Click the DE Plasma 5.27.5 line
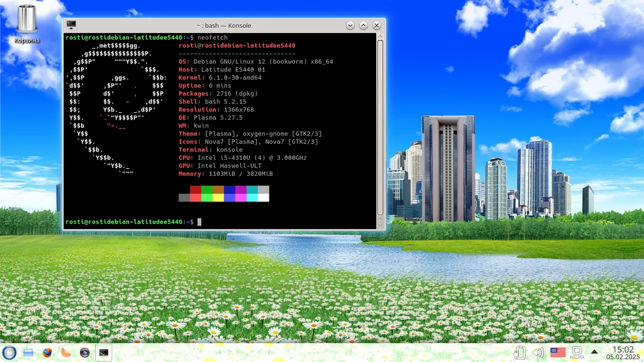The height and width of the screenshot is (362, 644). tap(210, 118)
